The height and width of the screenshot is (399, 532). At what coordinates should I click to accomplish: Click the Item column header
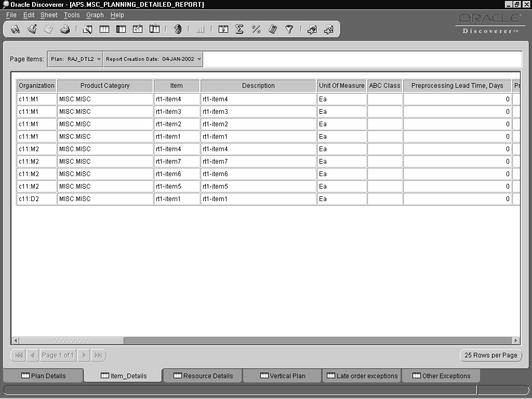177,86
